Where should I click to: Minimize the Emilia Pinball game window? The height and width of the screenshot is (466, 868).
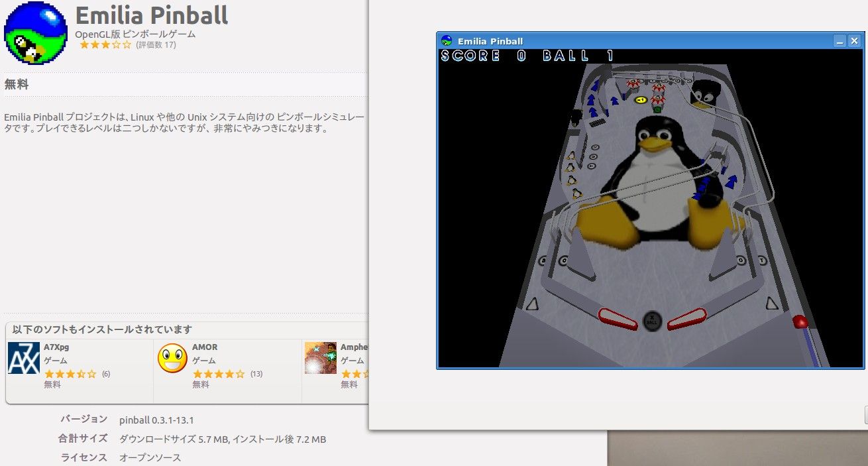tap(839, 41)
